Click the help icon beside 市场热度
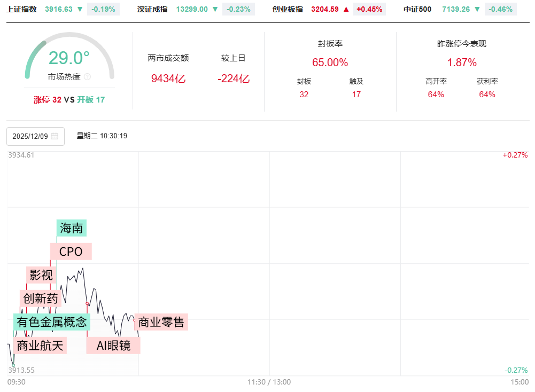This screenshot has height=392, width=535. coord(88,77)
